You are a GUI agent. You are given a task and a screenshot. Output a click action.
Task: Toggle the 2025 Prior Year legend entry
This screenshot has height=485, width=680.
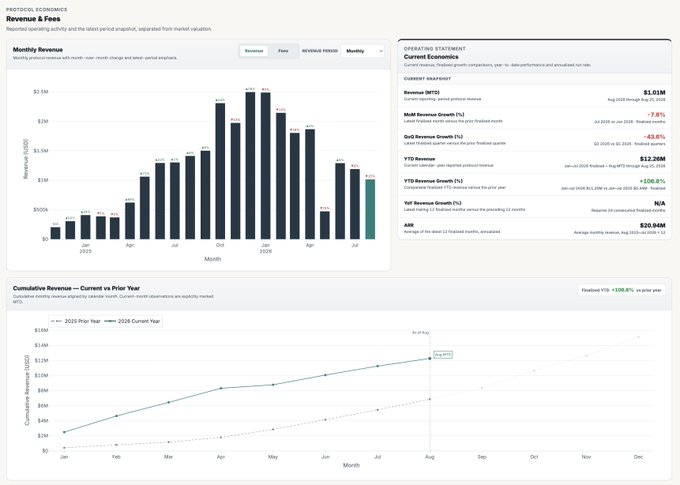75,321
